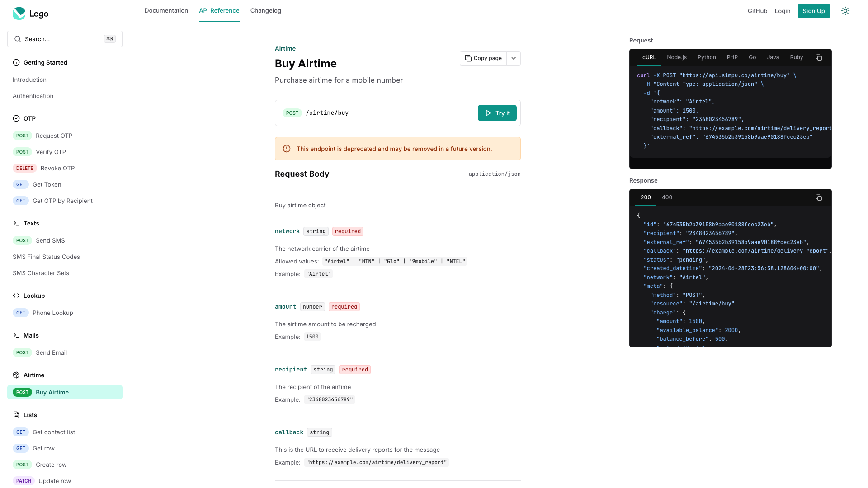Click the Airtime package section icon
This screenshot has width=868, height=488.
coord(16,375)
